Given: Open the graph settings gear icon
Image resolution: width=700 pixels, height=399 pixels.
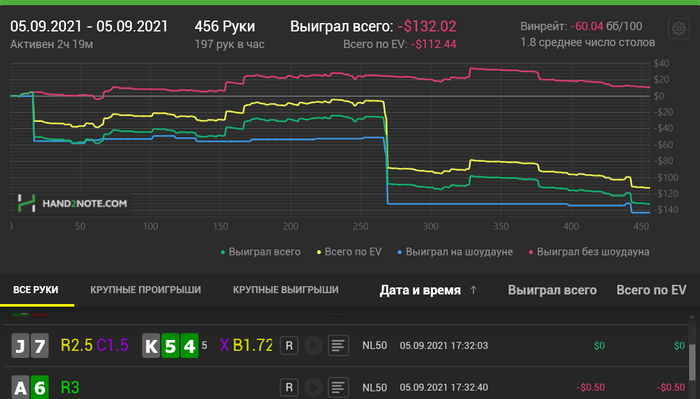Looking at the screenshot, I should 679,29.
